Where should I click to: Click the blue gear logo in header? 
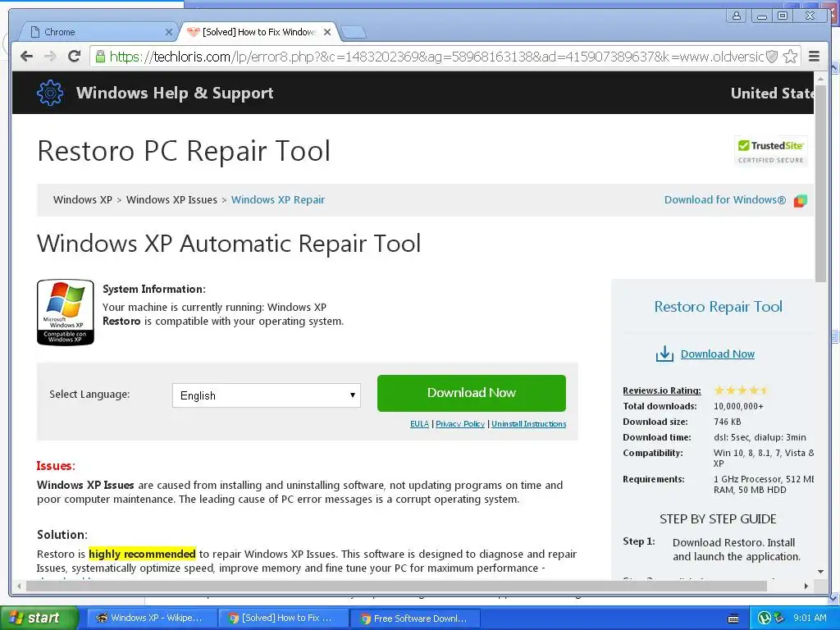pyautogui.click(x=50, y=93)
